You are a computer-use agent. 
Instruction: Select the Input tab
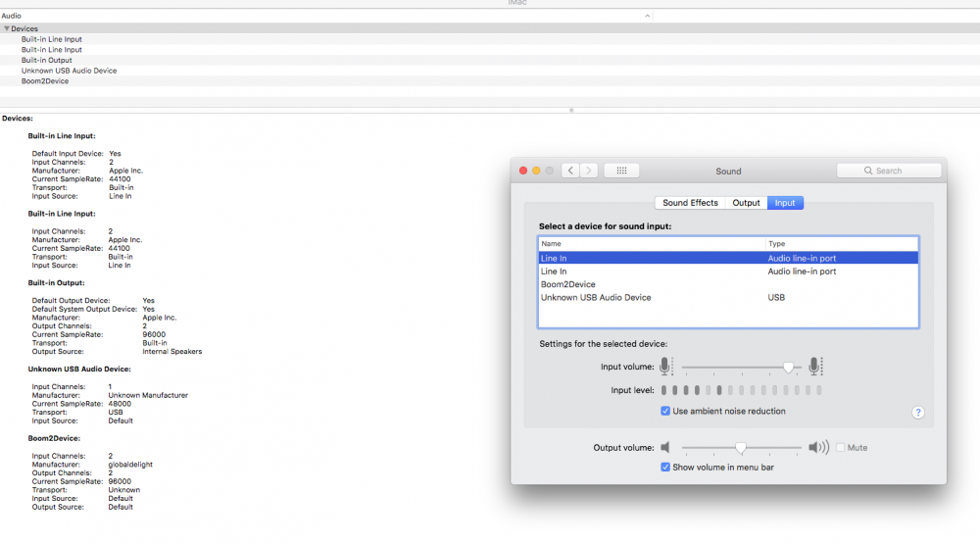click(785, 203)
